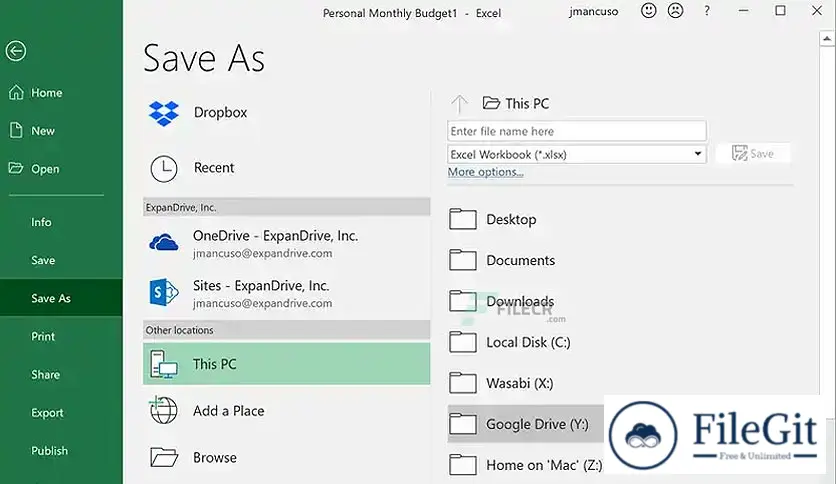The height and width of the screenshot is (484, 836).
Task: Click the smiley face feedback icon
Action: tap(648, 11)
